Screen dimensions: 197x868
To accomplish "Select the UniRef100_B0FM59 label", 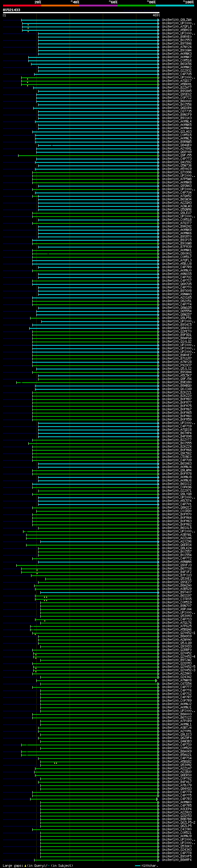I will click(177, 419).
